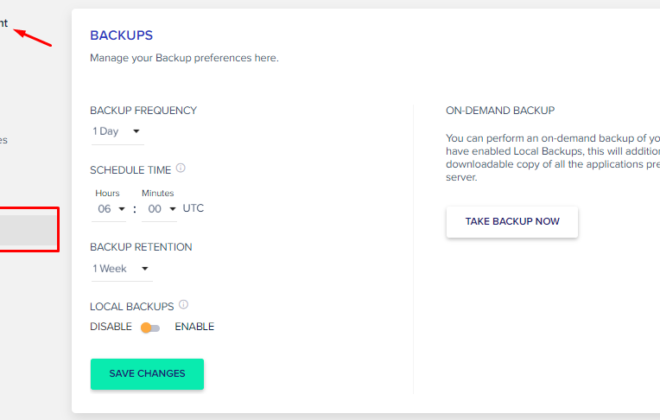The image size is (660, 420).
Task: Click the "1 Week" retention value
Action: [x=109, y=268]
